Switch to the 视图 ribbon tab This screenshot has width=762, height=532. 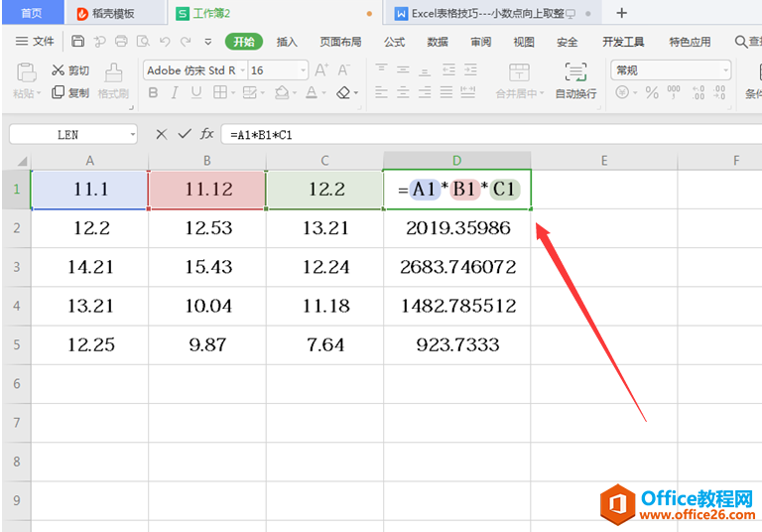[524, 42]
